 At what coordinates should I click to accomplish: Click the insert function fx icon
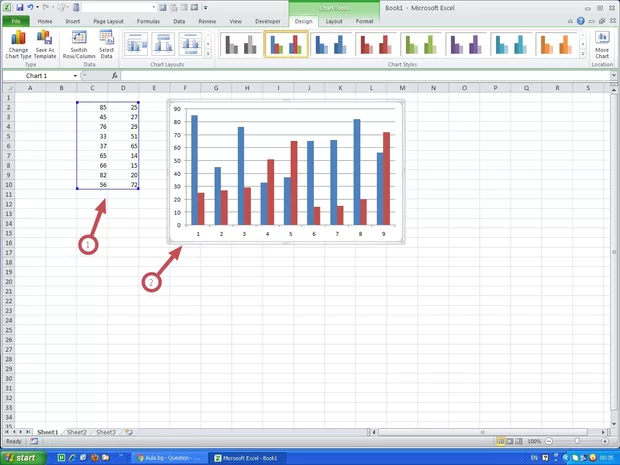click(x=115, y=76)
